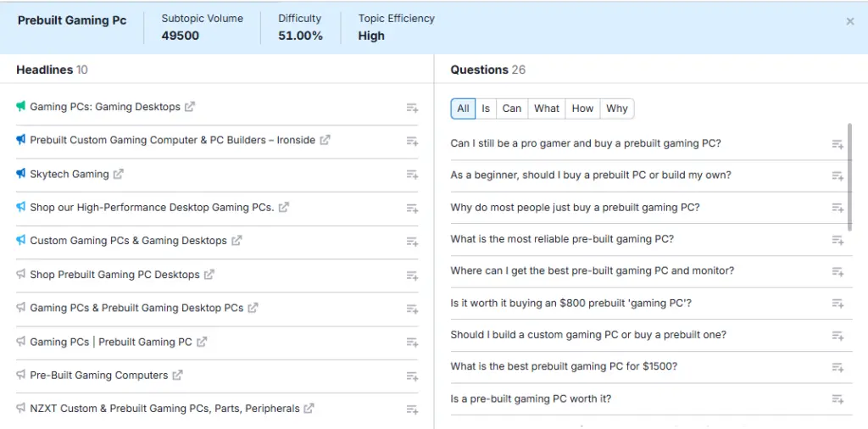
Task: Click add icon for $800 prebuilt question
Action: tap(837, 304)
